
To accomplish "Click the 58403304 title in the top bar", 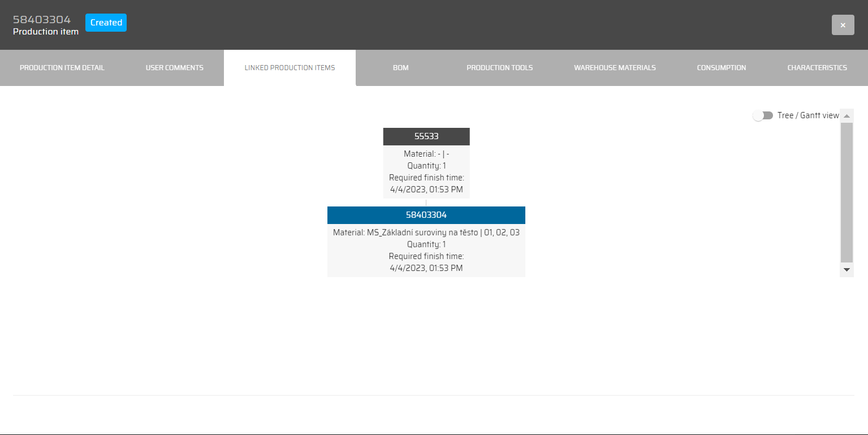I will [42, 20].
